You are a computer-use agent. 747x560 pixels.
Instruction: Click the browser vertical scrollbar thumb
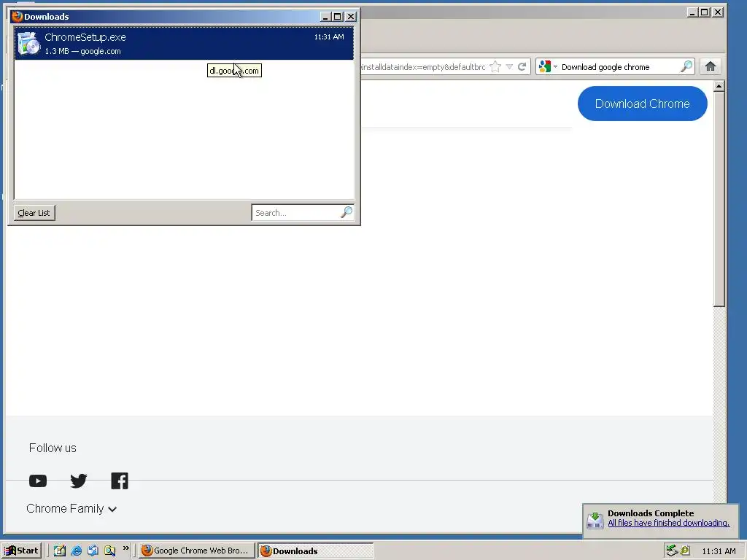tap(719, 199)
